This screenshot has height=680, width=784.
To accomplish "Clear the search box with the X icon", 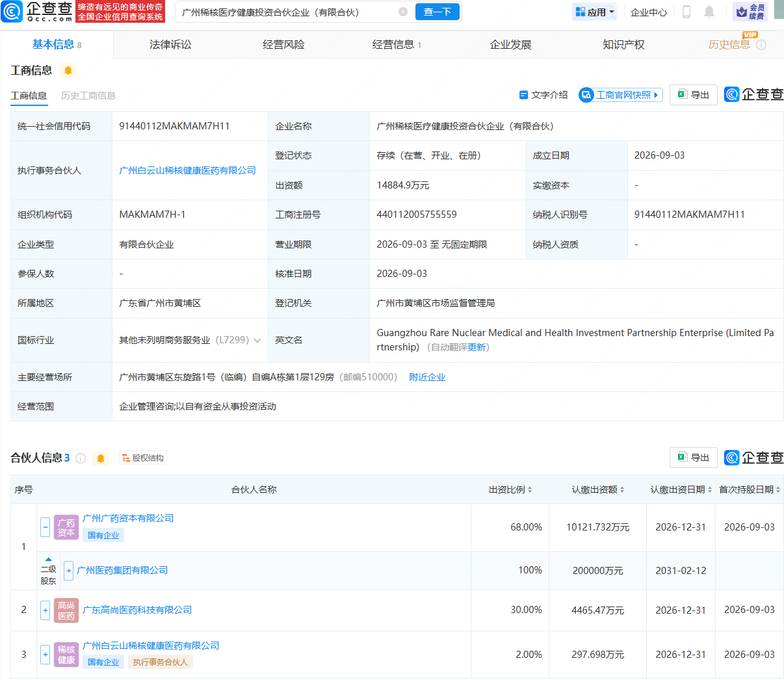I will tap(403, 12).
